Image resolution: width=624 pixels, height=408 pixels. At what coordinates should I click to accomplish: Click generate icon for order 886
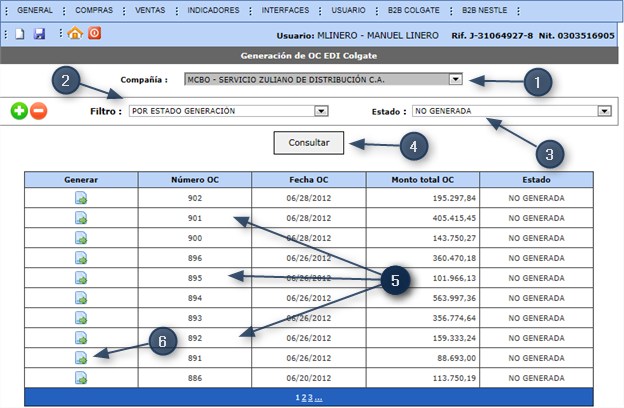coord(81,378)
